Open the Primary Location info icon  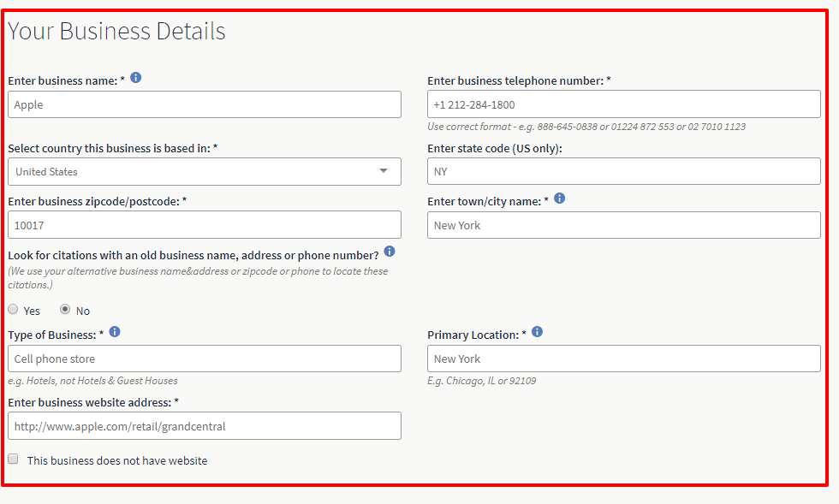(x=538, y=332)
